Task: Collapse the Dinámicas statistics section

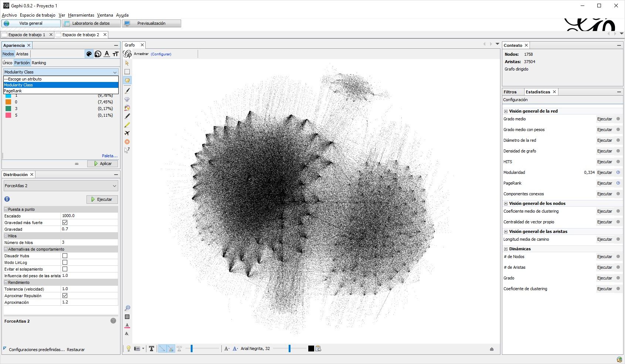Action: click(506, 249)
